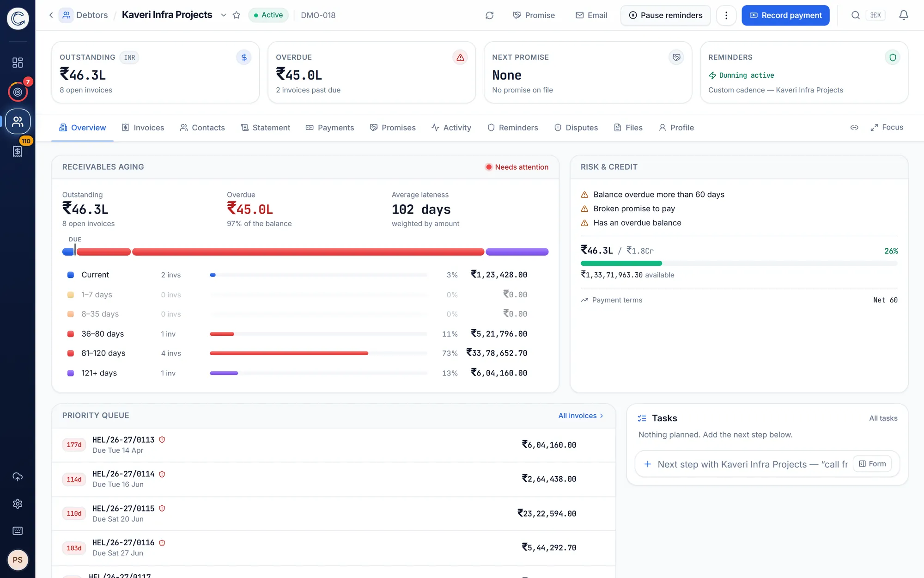The width and height of the screenshot is (924, 578).
Task: Switch to the Invoices tab
Action: coord(143,128)
